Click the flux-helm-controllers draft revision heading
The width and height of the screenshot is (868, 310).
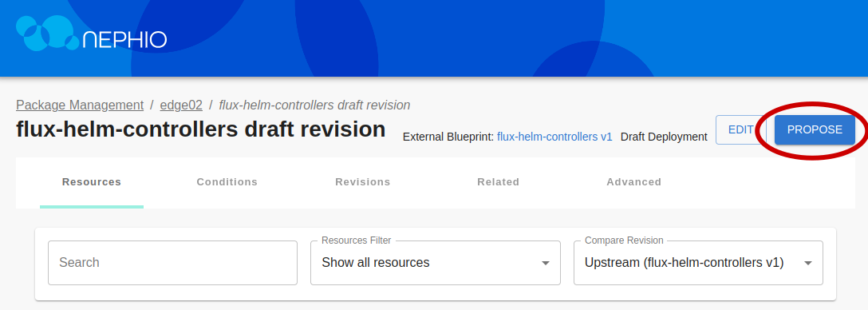pos(201,129)
